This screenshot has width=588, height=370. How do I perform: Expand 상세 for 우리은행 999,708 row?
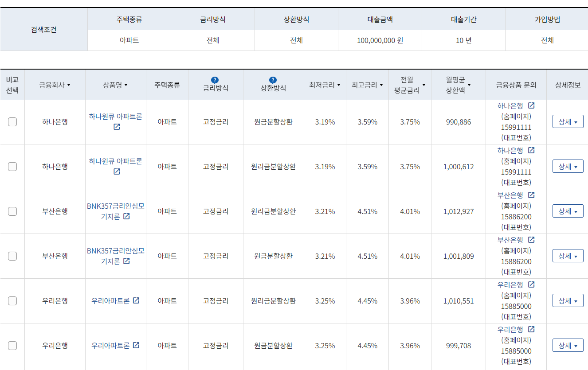(x=568, y=345)
